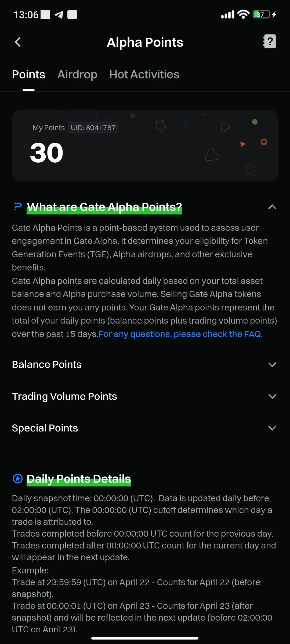
Task: Tap the blue P icon beside Gate Alpha heading
Action: coord(18,207)
